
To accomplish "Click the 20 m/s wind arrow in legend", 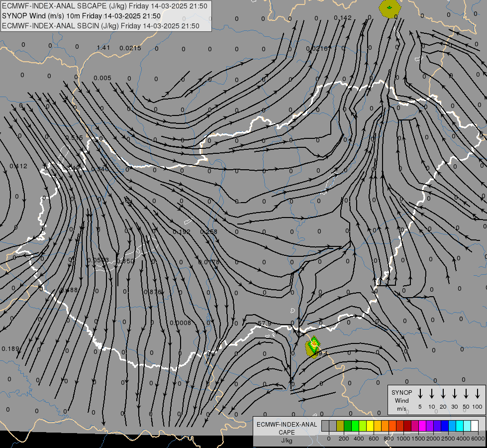I will click(x=443, y=394).
